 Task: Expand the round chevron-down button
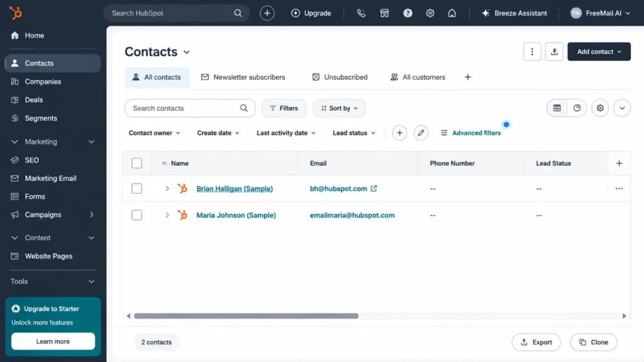point(622,108)
